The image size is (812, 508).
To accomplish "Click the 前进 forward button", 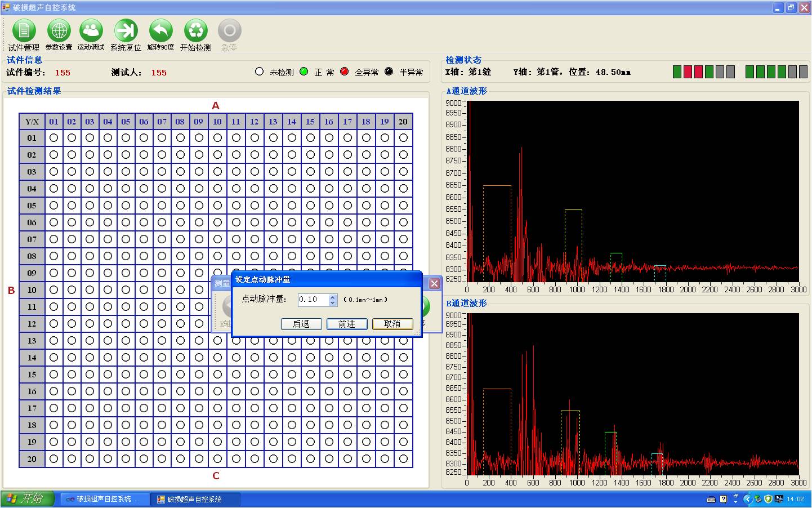I will (347, 324).
